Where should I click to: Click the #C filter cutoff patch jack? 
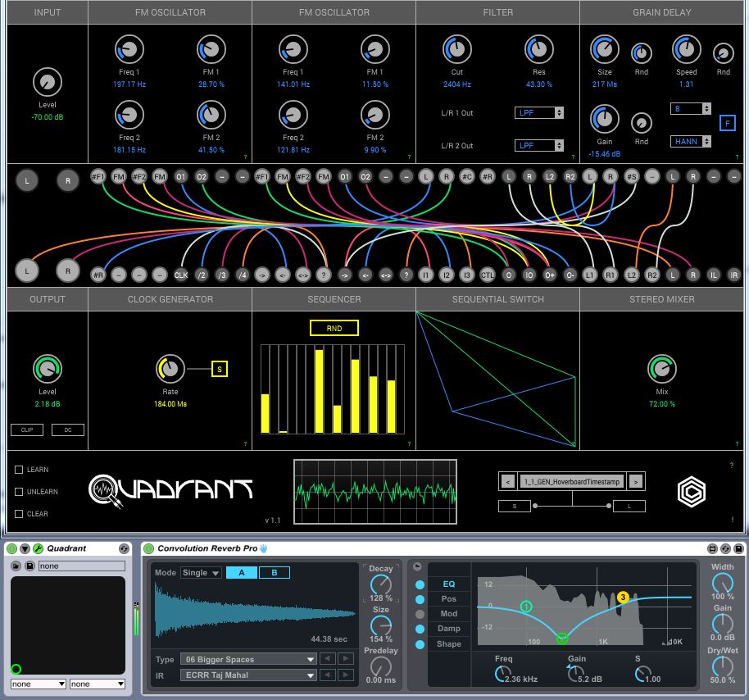click(x=467, y=177)
